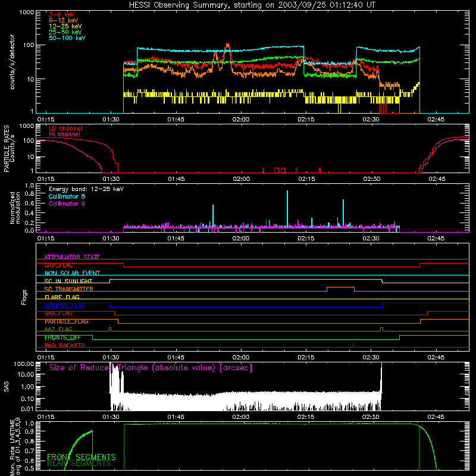Select the Collimator 9 legend label

coord(67,203)
